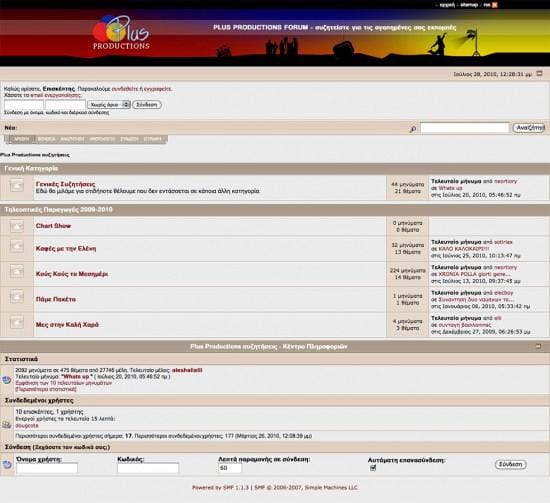
Task: Open the Powered by SMF 1.1.3 link
Action: 220,488
